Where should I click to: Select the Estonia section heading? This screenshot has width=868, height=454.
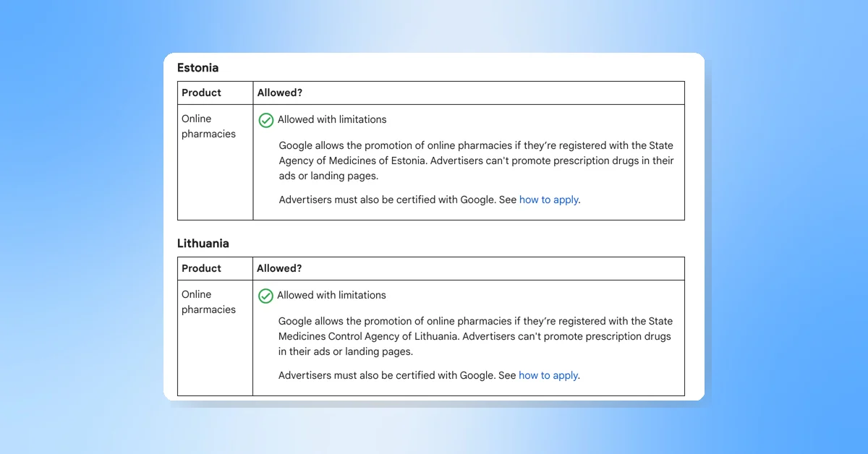point(197,67)
